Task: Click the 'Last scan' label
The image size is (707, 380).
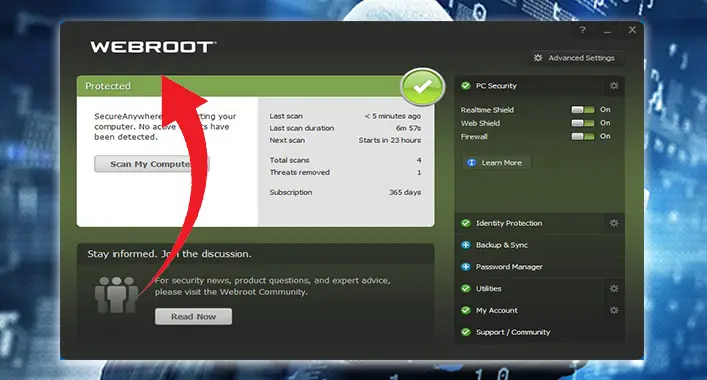Action: pyautogui.click(x=286, y=116)
